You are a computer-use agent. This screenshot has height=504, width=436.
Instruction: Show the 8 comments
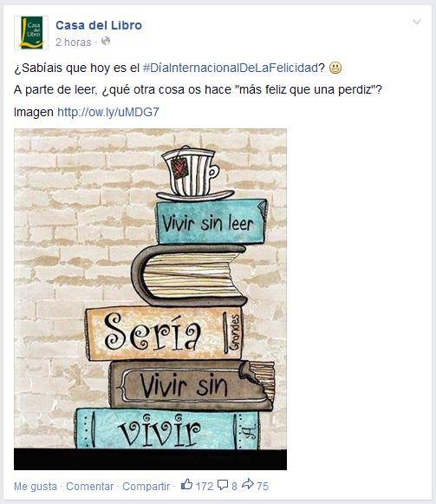(234, 487)
